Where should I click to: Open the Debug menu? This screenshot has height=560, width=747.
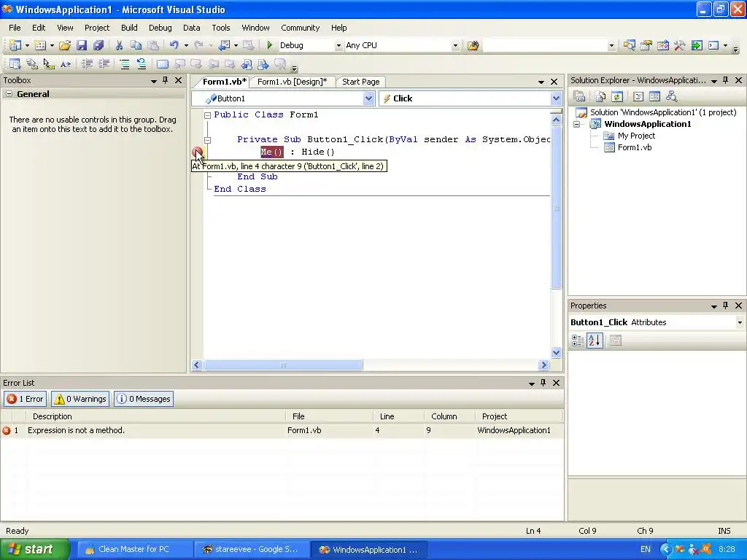coord(160,28)
